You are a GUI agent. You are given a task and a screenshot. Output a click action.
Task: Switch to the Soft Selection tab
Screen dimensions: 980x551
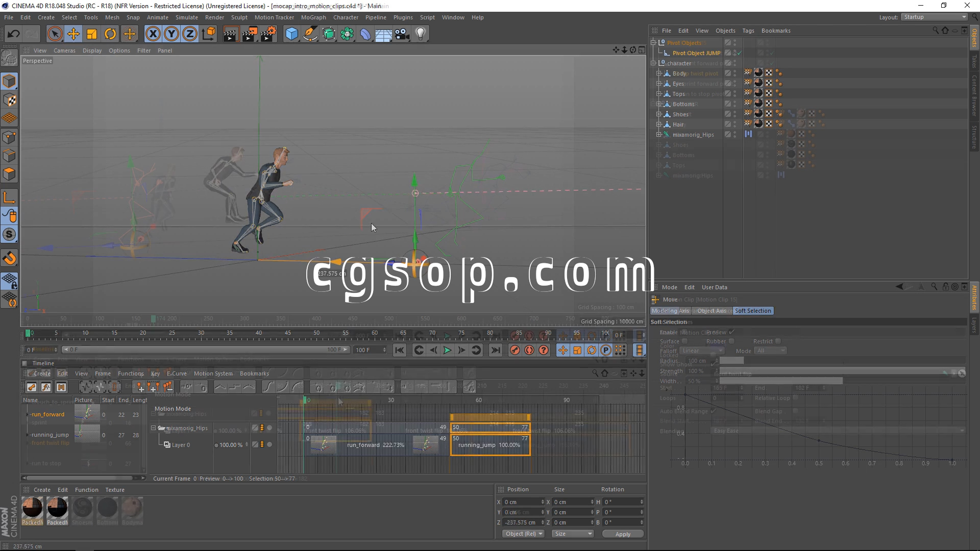(753, 311)
